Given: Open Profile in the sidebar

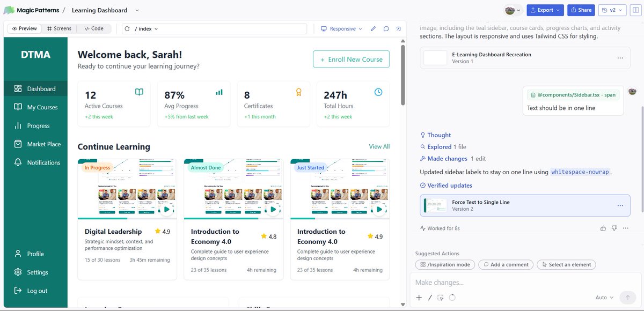Looking at the screenshot, I should (x=35, y=254).
